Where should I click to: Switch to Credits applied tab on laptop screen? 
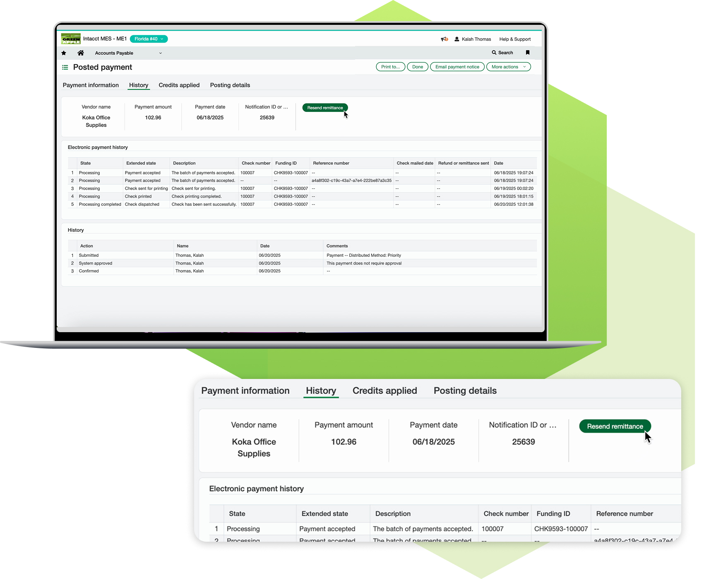(179, 85)
